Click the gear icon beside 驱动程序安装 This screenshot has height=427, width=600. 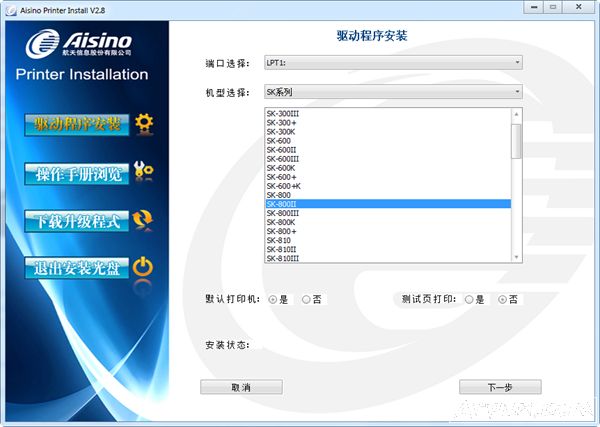pos(144,124)
